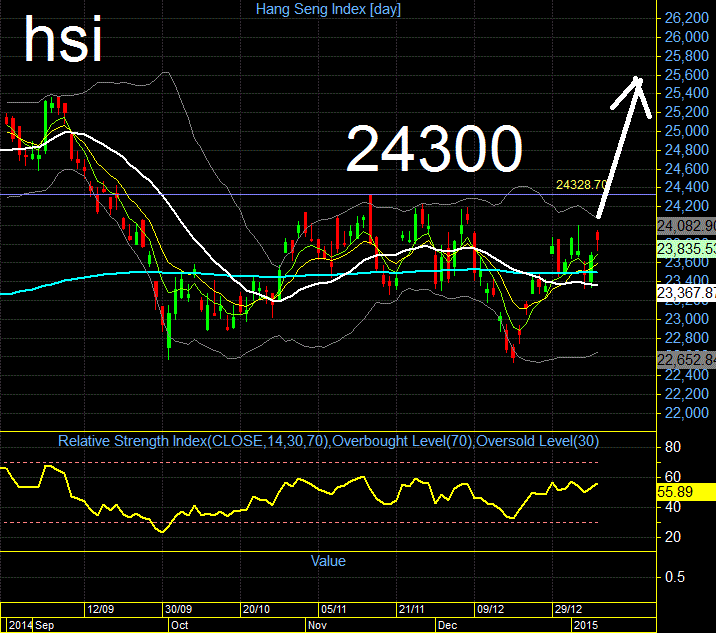
Task: Select the 2015 year label
Action: point(585,625)
